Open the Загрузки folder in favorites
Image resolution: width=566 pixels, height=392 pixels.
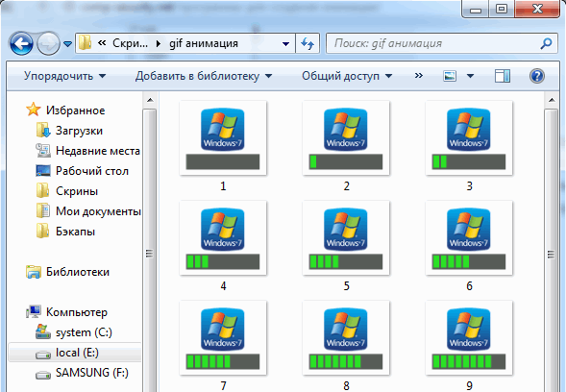pos(69,131)
